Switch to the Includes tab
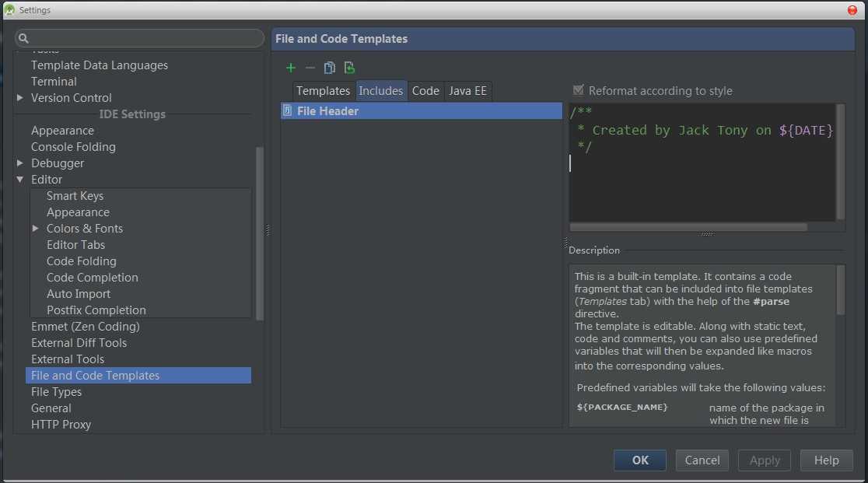 pyautogui.click(x=381, y=91)
